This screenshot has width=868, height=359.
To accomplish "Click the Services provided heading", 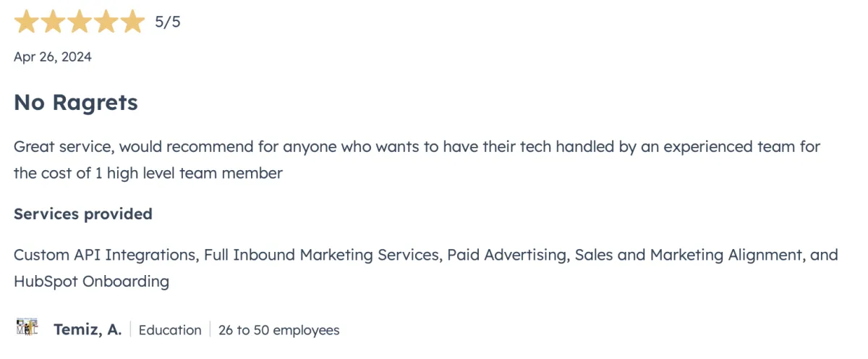I will (x=83, y=214).
